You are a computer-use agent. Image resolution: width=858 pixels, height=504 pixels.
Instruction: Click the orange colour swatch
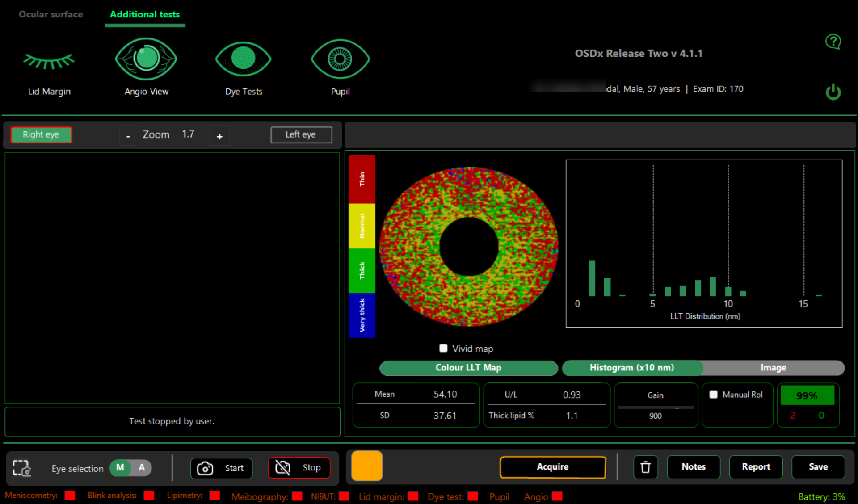click(x=367, y=466)
